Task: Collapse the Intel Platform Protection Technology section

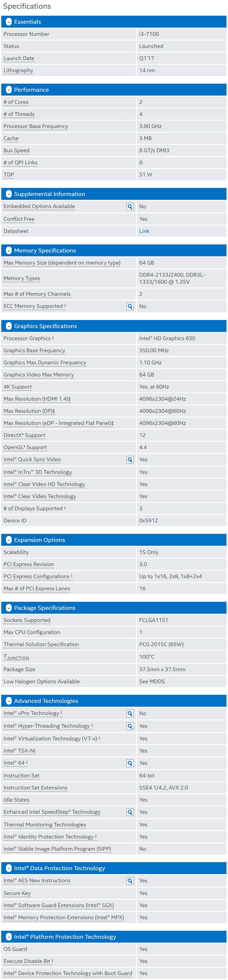Action: point(9,937)
